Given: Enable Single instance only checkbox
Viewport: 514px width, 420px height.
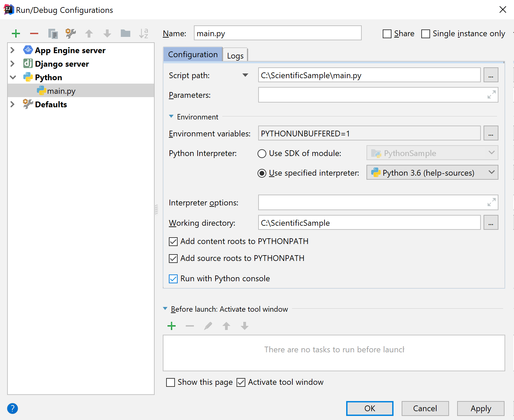Looking at the screenshot, I should tap(426, 34).
